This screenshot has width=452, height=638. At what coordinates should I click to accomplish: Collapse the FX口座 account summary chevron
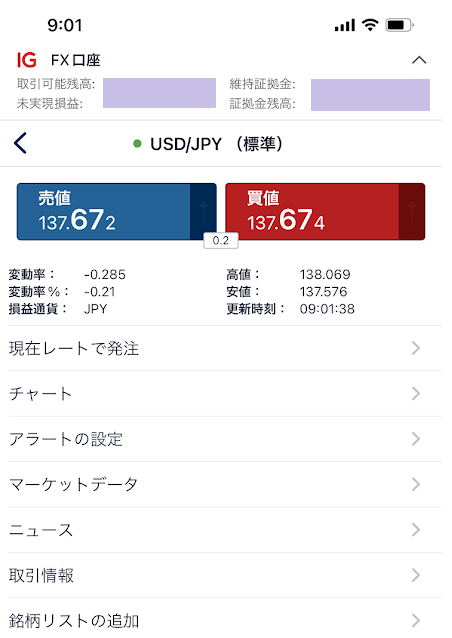pos(419,60)
